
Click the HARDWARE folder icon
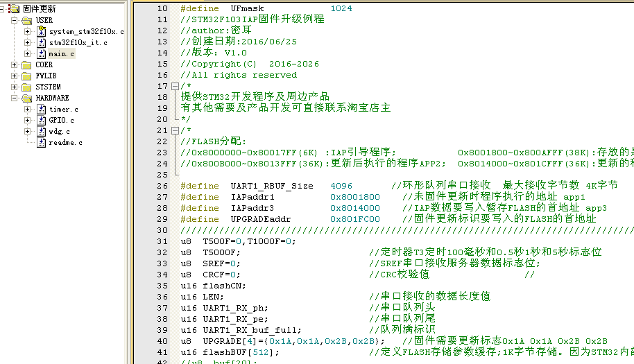(x=26, y=98)
